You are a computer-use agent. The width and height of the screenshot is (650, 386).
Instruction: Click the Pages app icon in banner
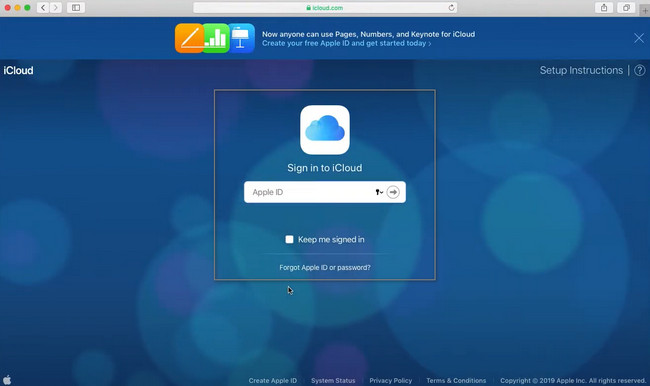[x=189, y=38]
